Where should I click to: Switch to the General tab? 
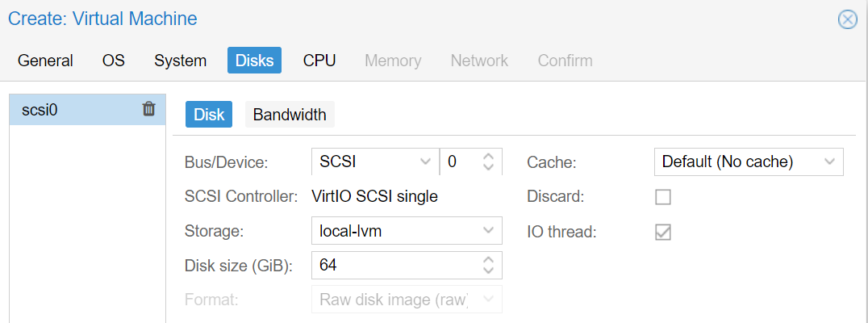click(45, 61)
